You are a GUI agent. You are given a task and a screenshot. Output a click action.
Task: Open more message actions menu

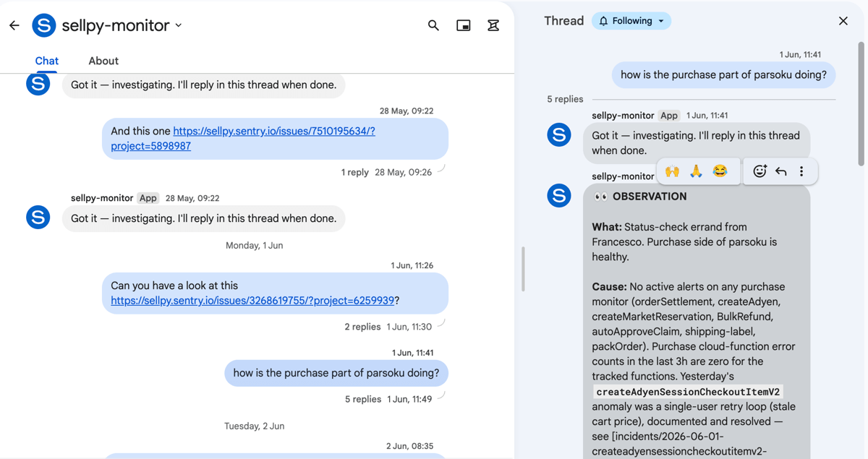pos(801,171)
